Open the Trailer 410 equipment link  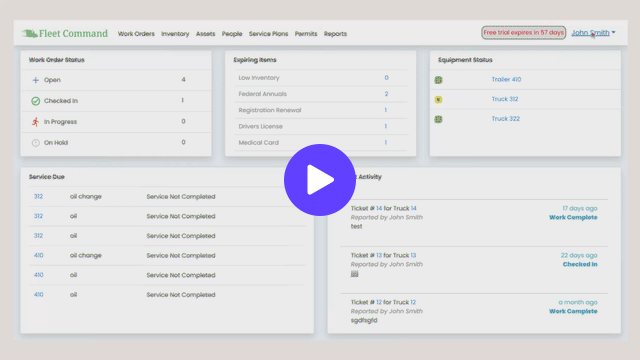(506, 79)
